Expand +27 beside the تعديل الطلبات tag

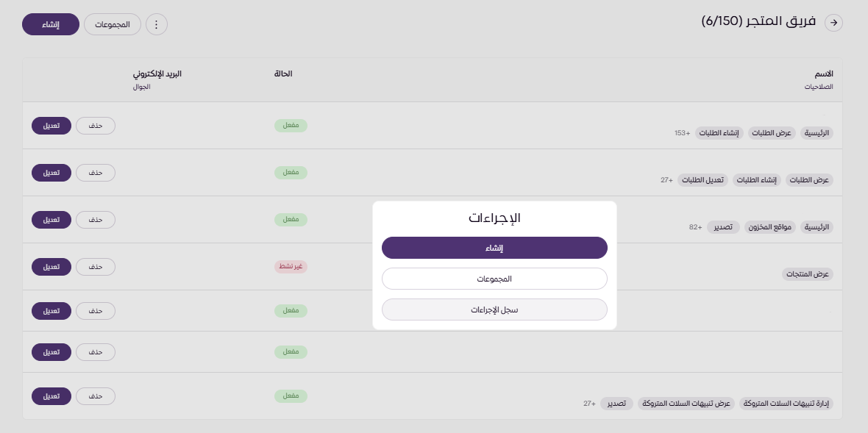pos(667,180)
